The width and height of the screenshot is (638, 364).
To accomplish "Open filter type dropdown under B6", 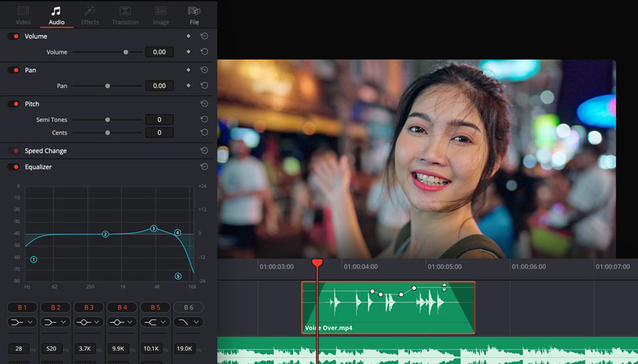I will pos(189,322).
